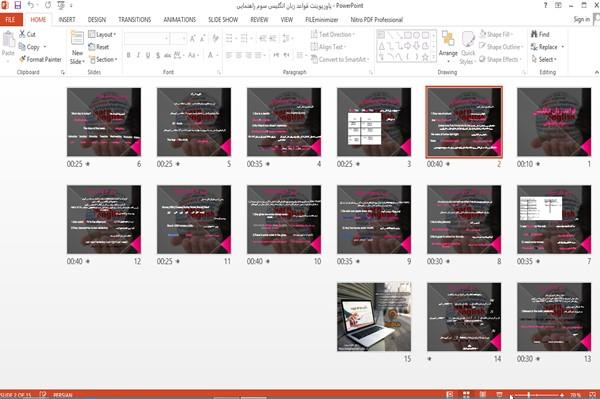Toggle Bold formatting button
This screenshot has width=600, height=399.
point(129,55)
